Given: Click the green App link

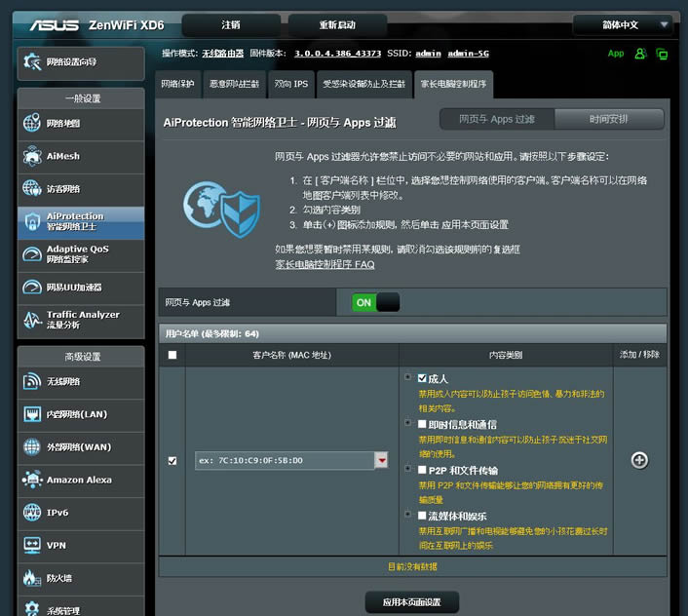Looking at the screenshot, I should click(616, 54).
